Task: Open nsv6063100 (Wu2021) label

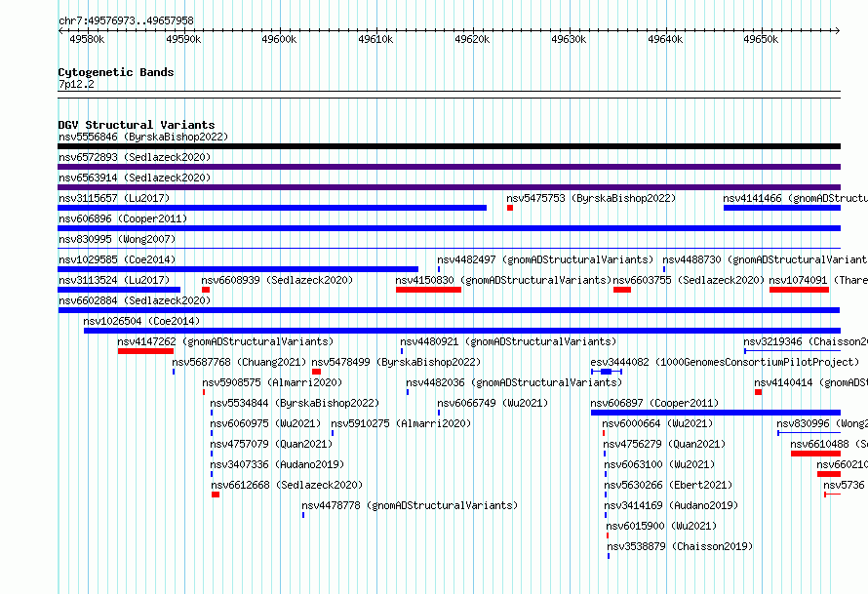Action: click(659, 464)
